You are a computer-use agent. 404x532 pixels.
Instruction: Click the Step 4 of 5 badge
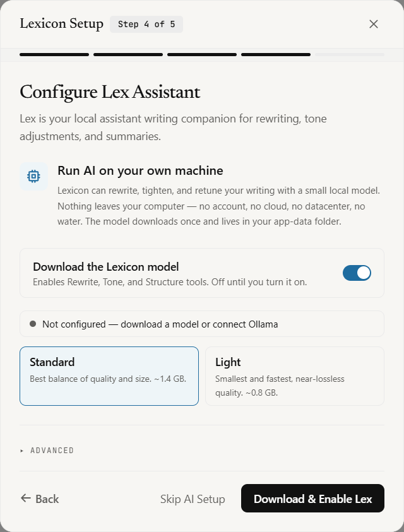(146, 24)
